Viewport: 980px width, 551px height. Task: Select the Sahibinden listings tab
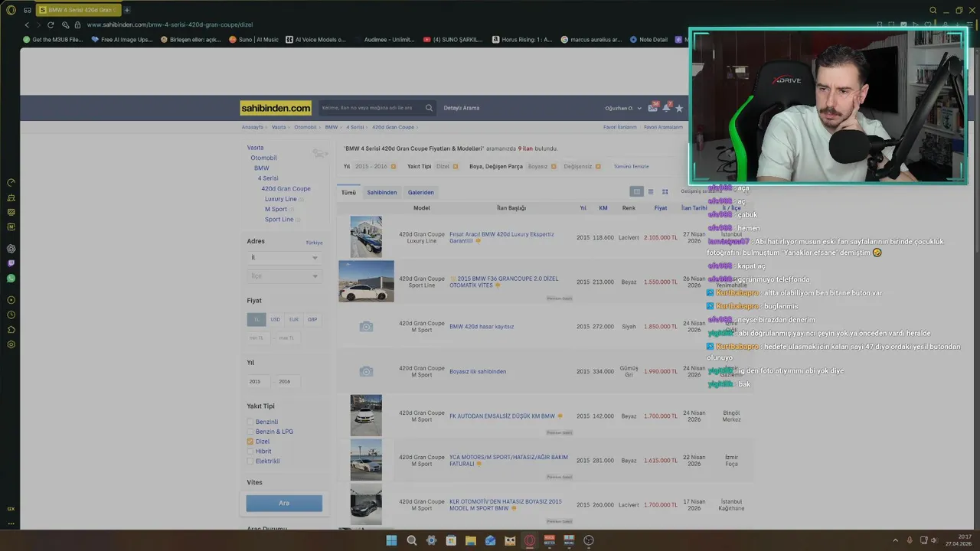point(381,192)
